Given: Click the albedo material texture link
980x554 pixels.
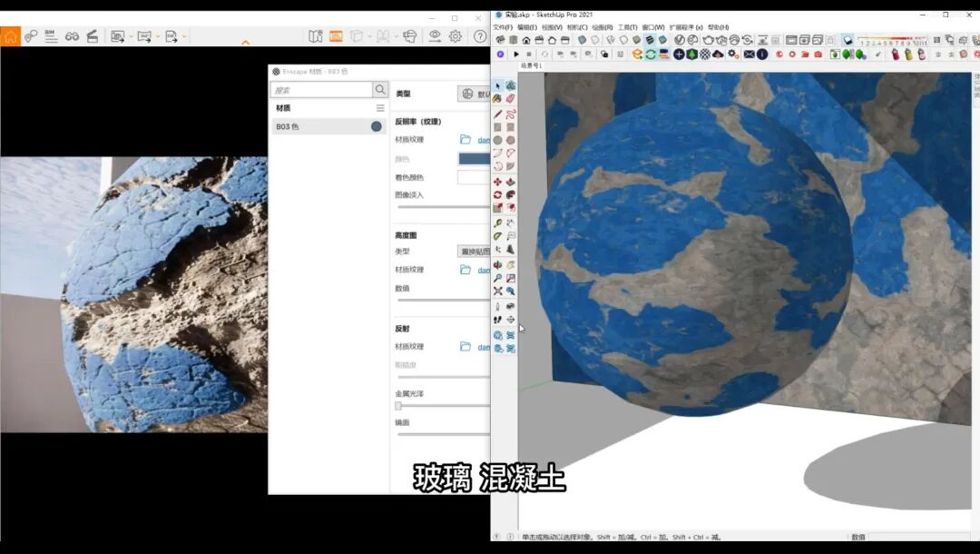Looking at the screenshot, I should click(x=484, y=140).
